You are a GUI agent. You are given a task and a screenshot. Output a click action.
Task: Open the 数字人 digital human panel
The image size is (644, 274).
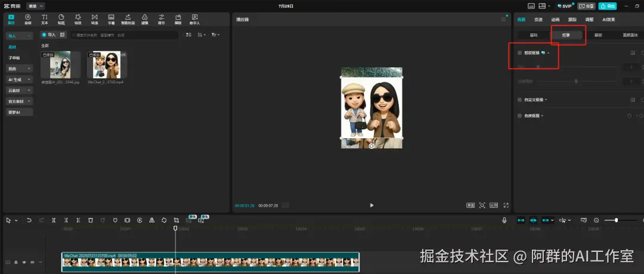point(194,19)
